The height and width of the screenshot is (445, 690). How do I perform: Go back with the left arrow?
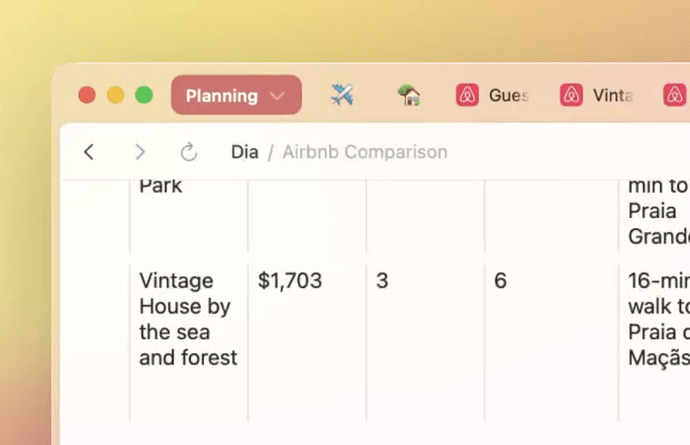click(x=89, y=152)
